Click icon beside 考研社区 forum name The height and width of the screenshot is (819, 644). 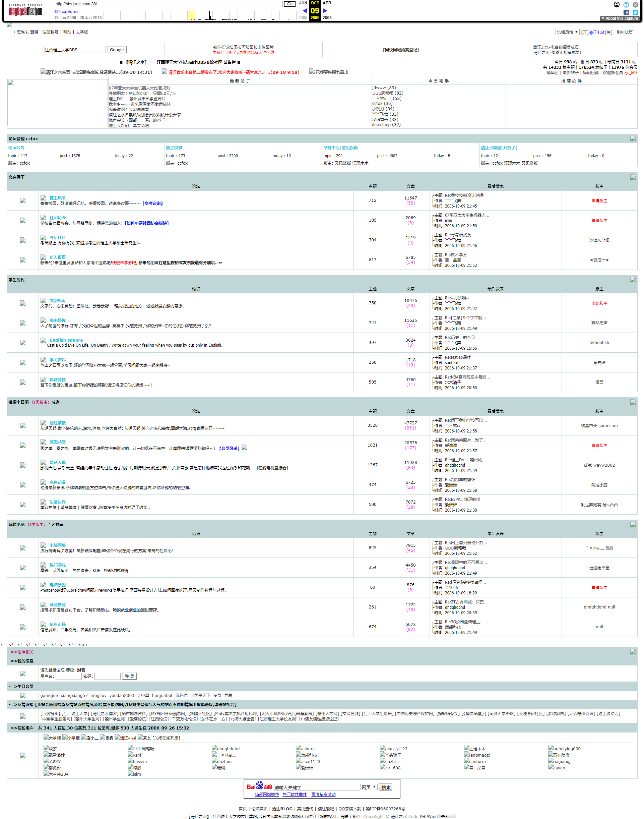[43, 237]
